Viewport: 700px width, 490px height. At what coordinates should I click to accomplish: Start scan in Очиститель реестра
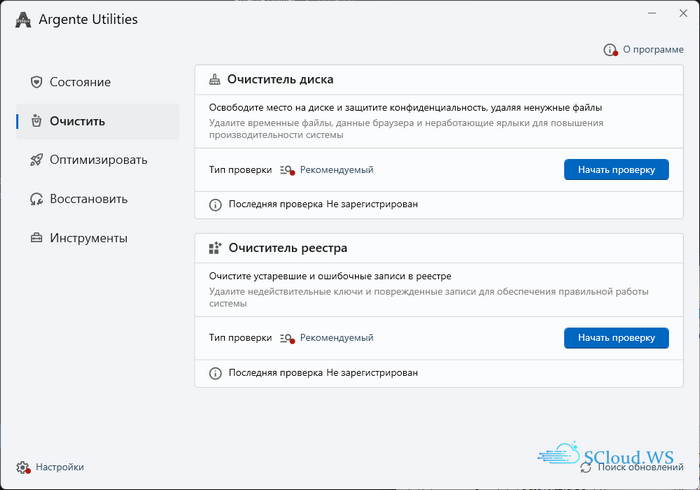616,338
